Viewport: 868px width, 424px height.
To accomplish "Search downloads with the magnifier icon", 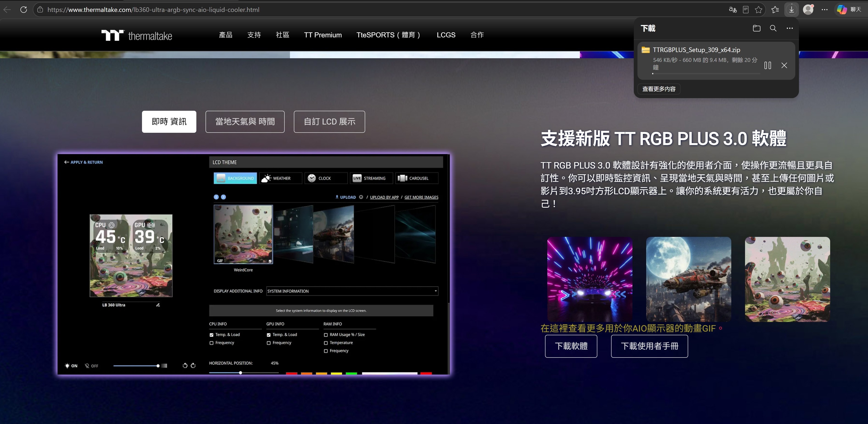I will [x=773, y=28].
